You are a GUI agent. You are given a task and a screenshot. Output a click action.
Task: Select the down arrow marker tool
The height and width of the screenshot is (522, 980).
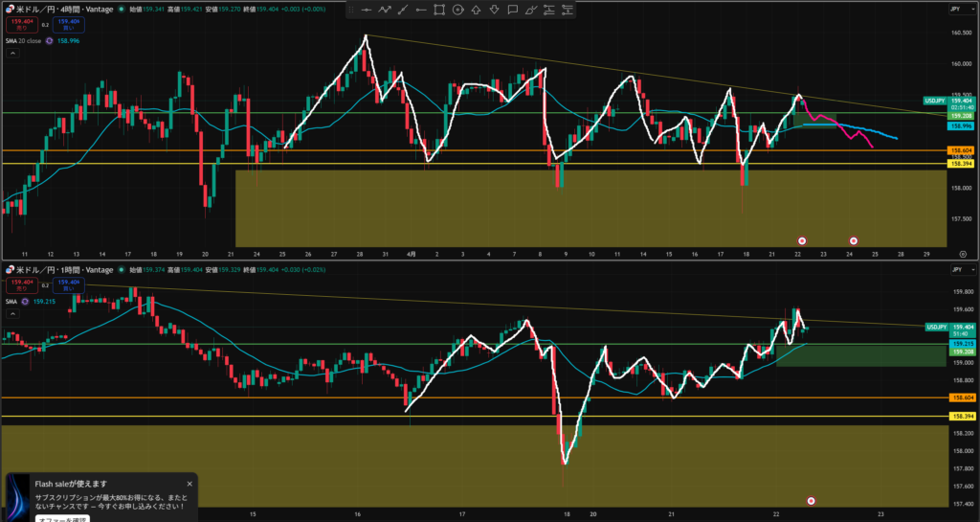(495, 10)
